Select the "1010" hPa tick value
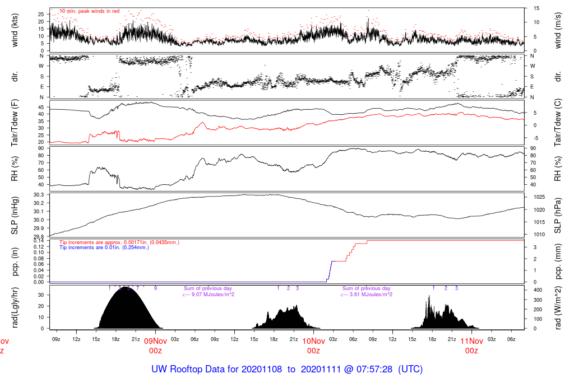The width and height of the screenshot is (574, 392). coord(539,235)
